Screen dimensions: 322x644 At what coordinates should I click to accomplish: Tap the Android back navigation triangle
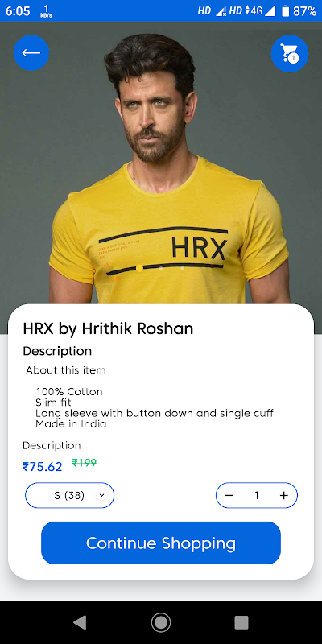(80, 622)
